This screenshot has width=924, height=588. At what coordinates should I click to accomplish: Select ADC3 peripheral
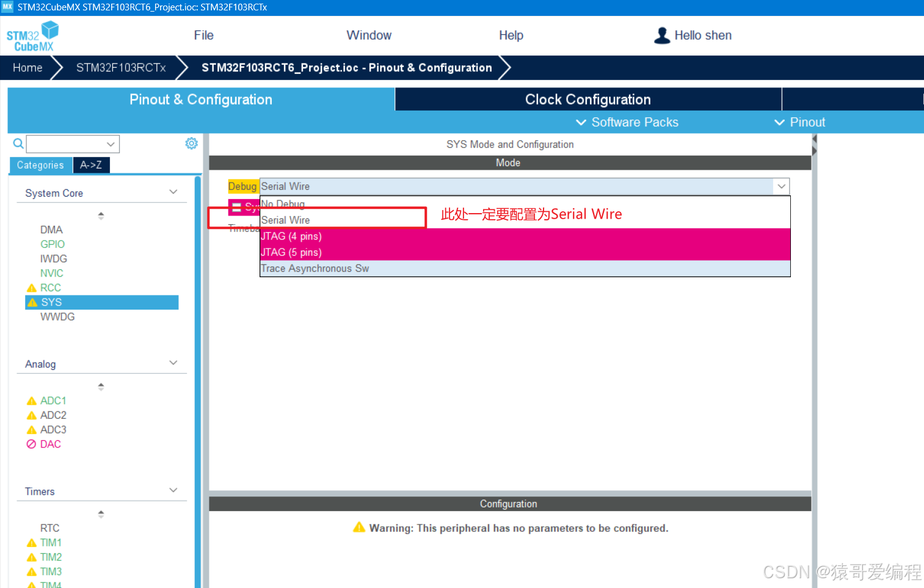point(53,430)
